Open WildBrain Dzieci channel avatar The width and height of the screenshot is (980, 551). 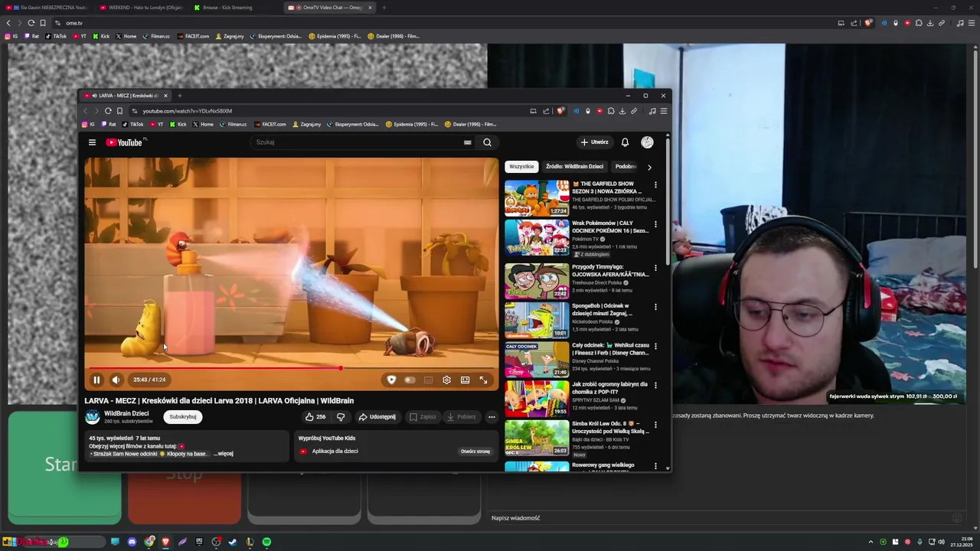coord(93,417)
